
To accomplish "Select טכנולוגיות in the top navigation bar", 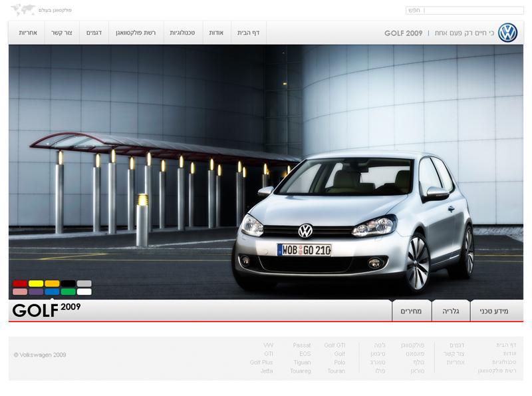I will (182, 33).
